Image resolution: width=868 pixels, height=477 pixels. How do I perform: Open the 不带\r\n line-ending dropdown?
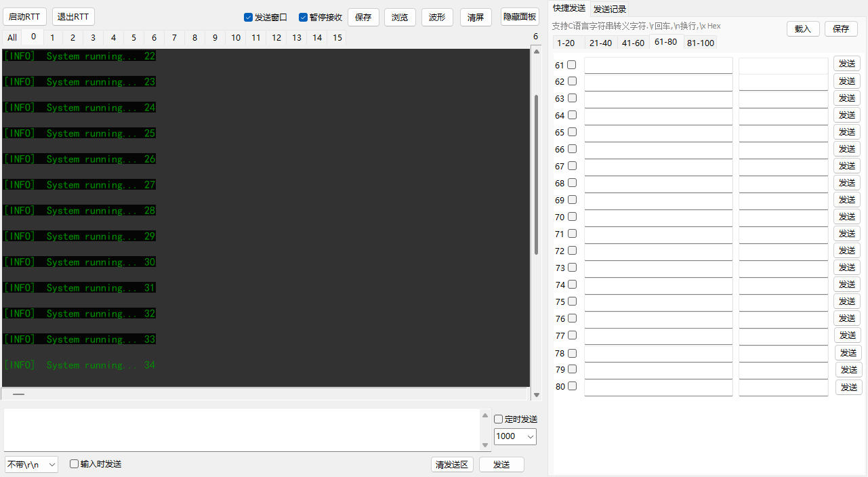click(30, 464)
